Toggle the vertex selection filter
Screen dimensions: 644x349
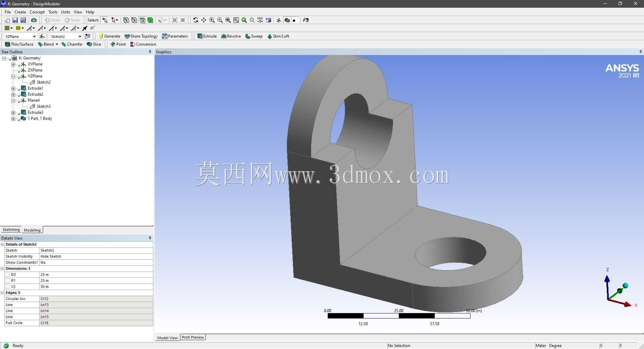pyautogui.click(x=126, y=20)
